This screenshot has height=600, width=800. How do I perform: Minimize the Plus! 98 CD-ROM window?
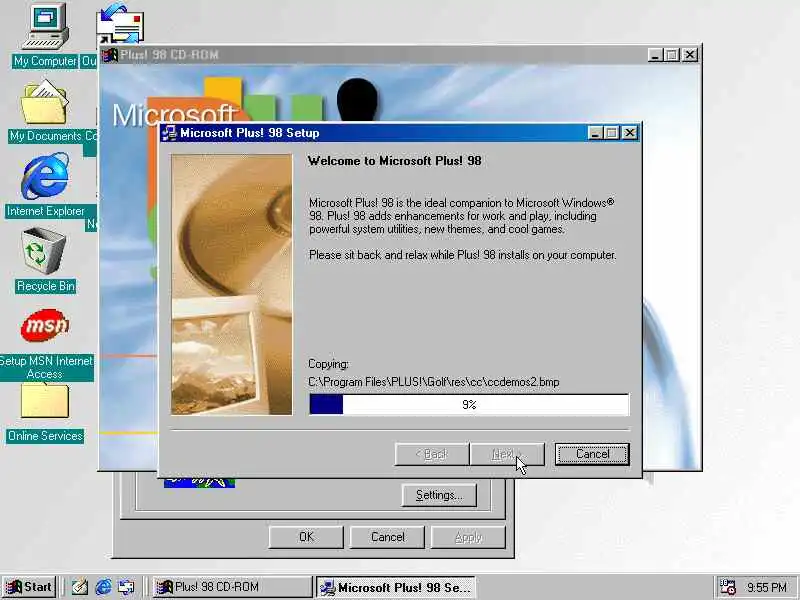[655, 55]
